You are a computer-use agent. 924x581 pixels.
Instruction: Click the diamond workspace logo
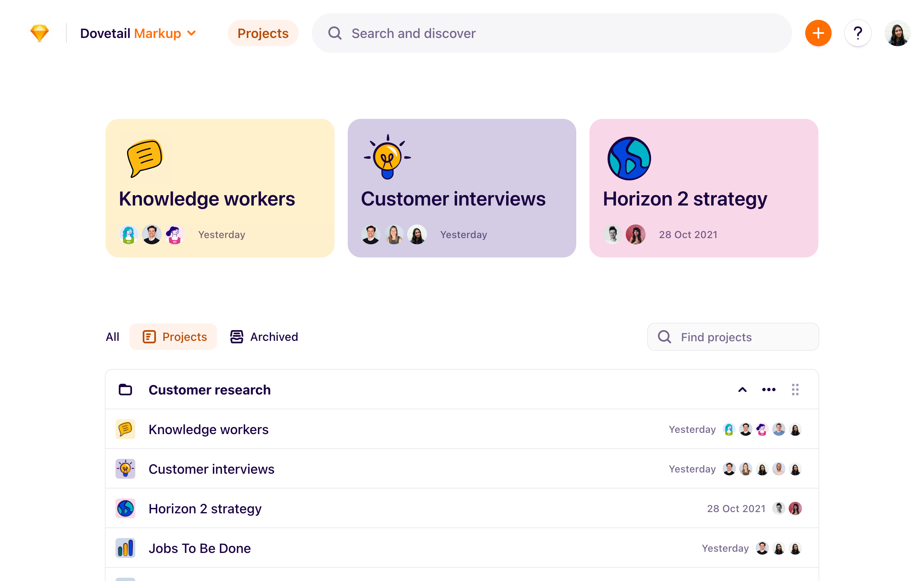(40, 33)
